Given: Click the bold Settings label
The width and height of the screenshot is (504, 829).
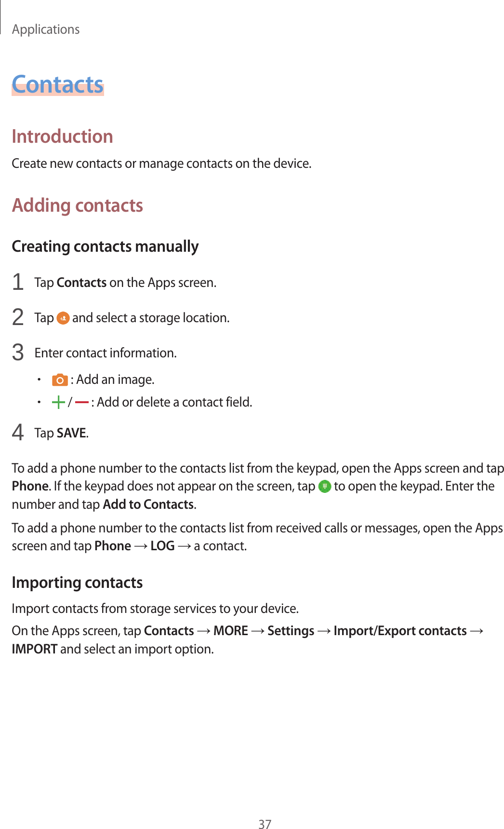Looking at the screenshot, I should coord(291,631).
